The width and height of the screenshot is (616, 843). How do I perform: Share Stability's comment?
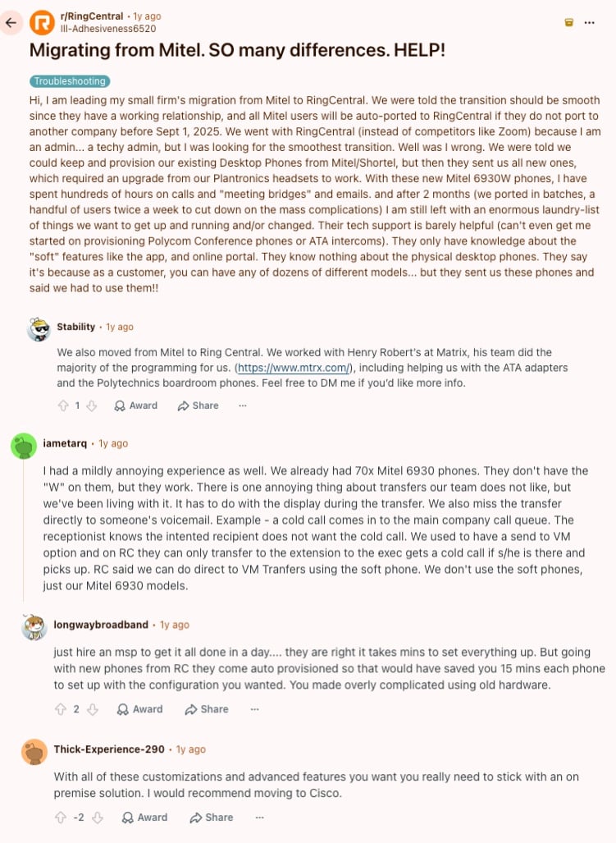coord(198,405)
